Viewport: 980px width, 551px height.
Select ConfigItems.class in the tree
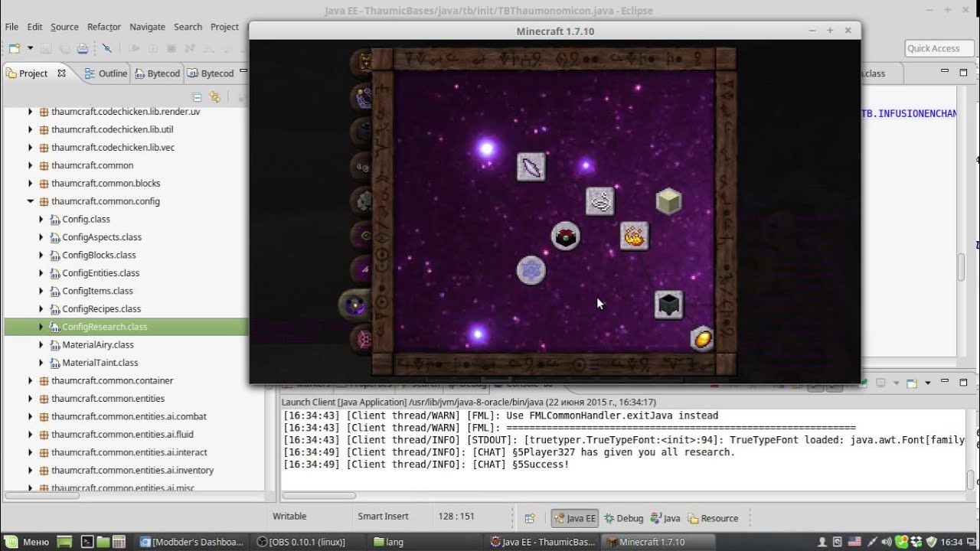[97, 291]
